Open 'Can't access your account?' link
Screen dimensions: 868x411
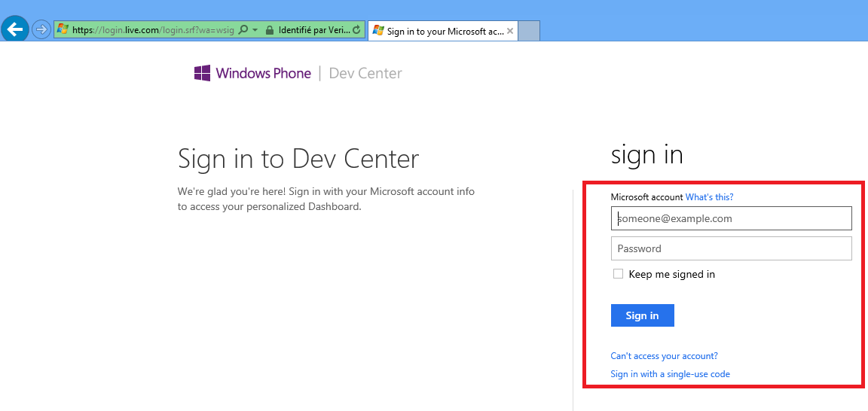(x=664, y=356)
